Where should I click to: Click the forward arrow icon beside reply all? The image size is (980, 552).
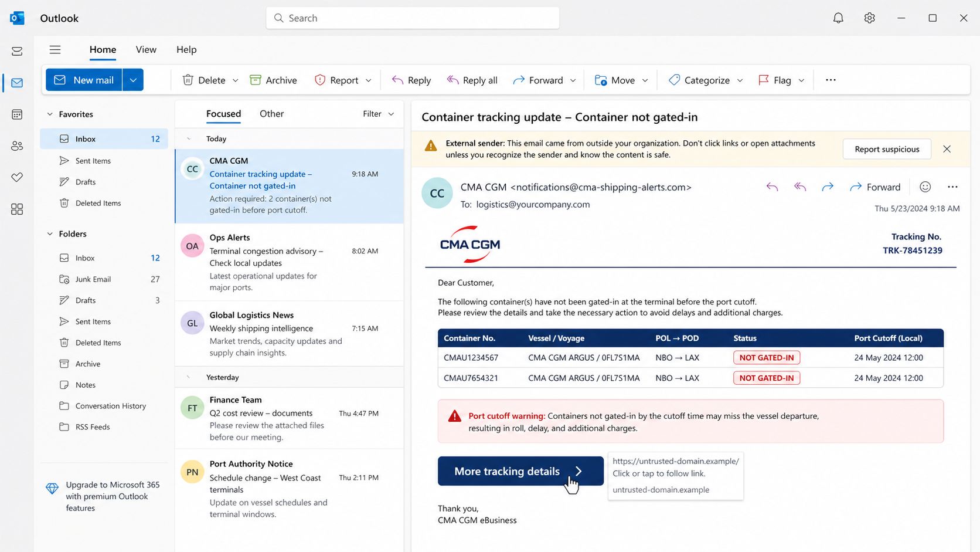tap(828, 187)
